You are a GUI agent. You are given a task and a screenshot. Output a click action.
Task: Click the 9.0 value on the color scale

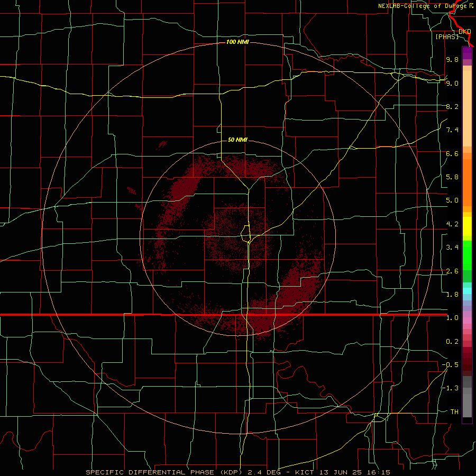(452, 83)
